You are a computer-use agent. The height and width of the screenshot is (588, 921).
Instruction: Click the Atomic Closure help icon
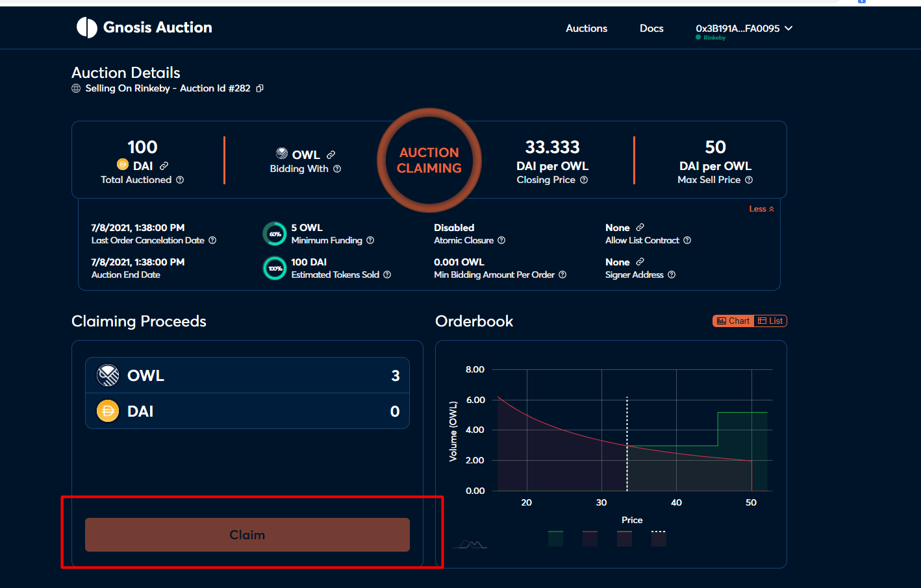pyautogui.click(x=501, y=240)
